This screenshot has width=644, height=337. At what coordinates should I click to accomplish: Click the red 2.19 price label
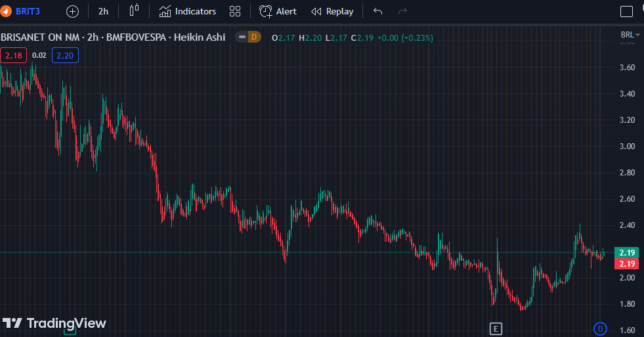click(x=627, y=264)
